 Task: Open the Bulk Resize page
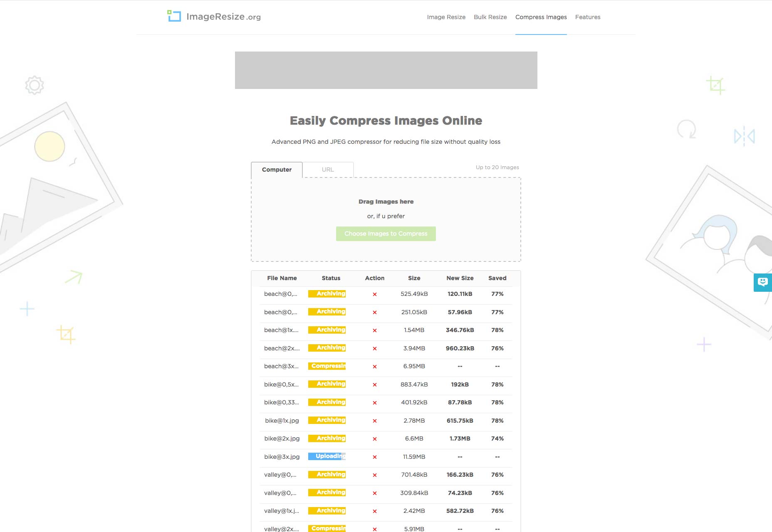pyautogui.click(x=490, y=17)
